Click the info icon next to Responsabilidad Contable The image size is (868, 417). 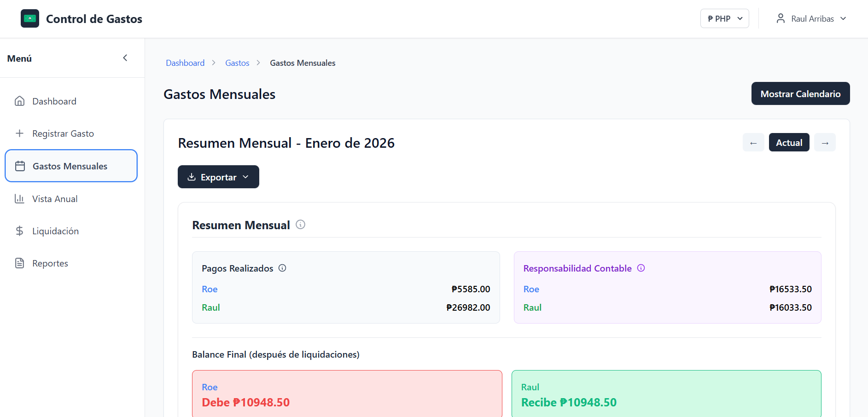click(x=641, y=268)
